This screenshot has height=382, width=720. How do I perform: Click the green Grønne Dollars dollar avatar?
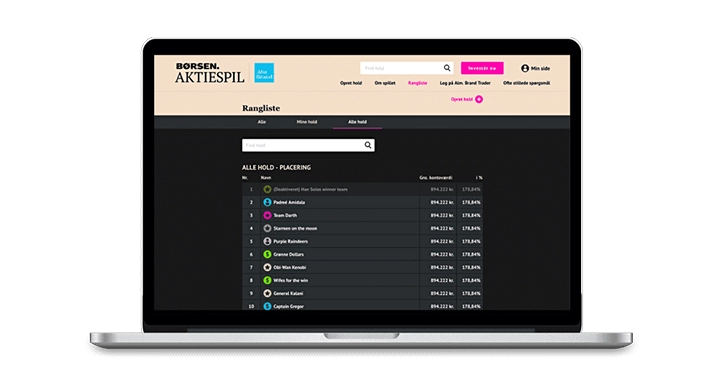click(267, 254)
